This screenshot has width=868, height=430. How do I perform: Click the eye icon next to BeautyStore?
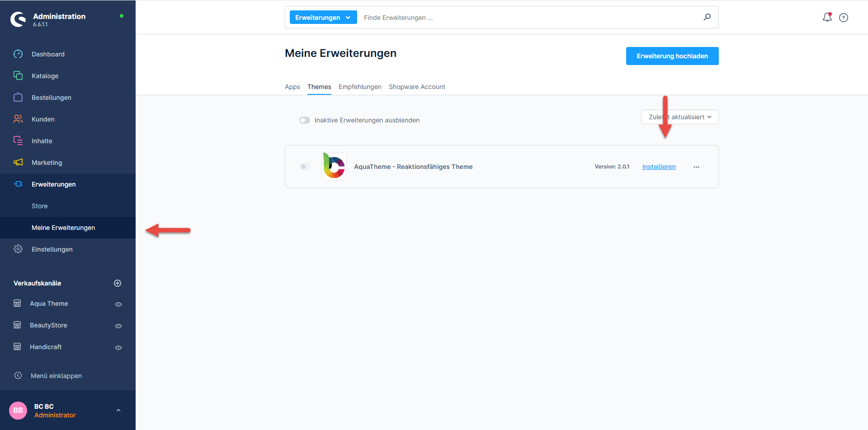pos(118,326)
